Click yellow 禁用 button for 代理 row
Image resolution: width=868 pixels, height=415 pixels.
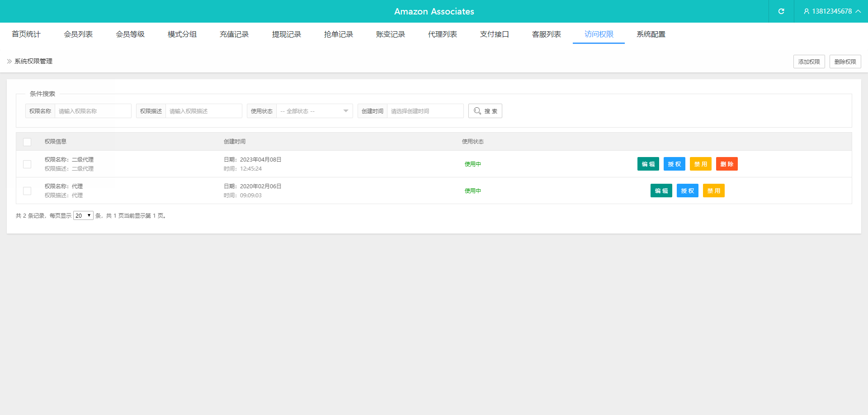tap(713, 191)
